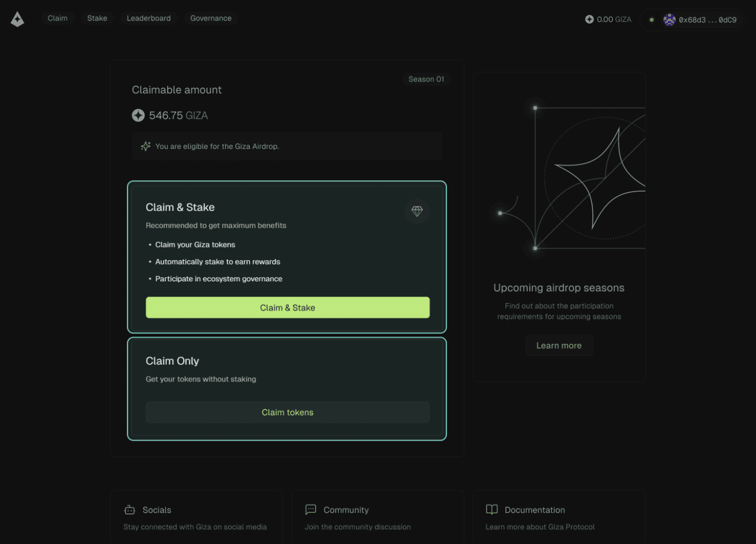
Task: Click the star illustration in airdrop panel
Action: 599,177
